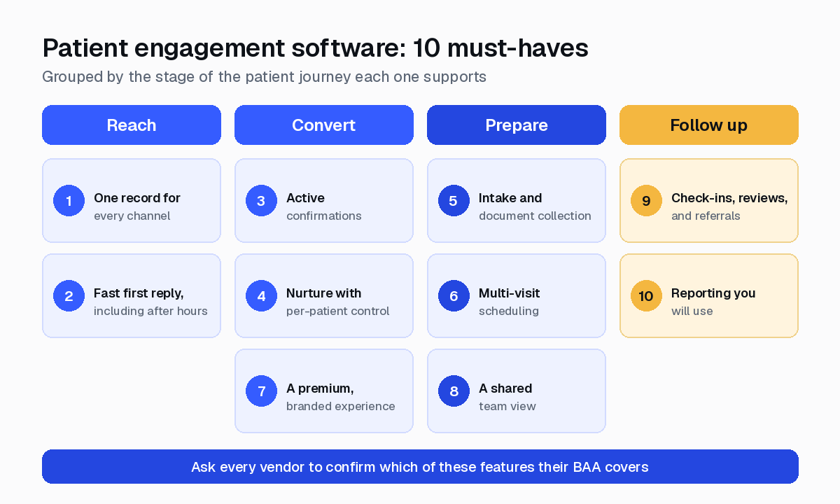Click the "confirmations" line
840x504 pixels.
click(x=324, y=216)
